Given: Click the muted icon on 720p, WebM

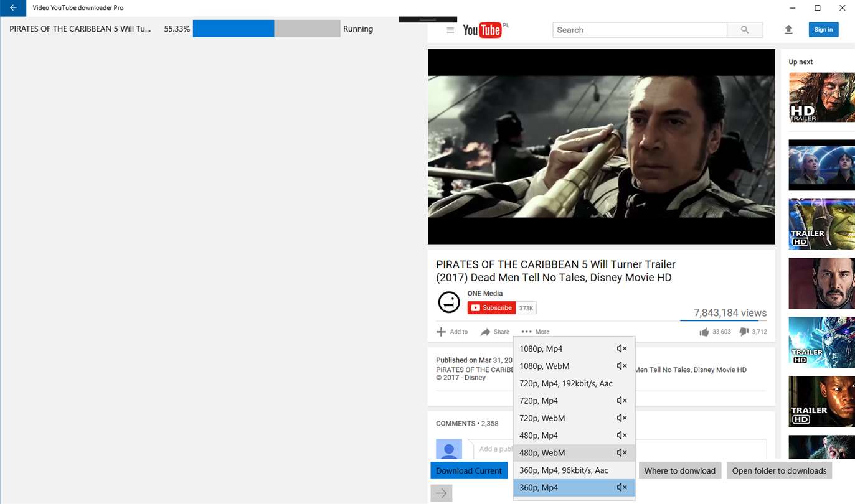Looking at the screenshot, I should coord(621,418).
